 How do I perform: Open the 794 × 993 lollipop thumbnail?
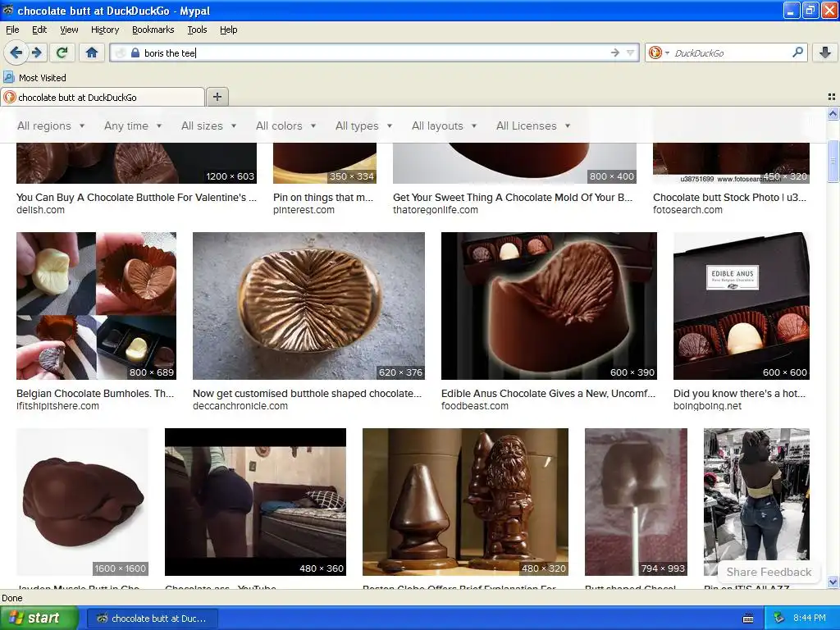pyautogui.click(x=636, y=502)
